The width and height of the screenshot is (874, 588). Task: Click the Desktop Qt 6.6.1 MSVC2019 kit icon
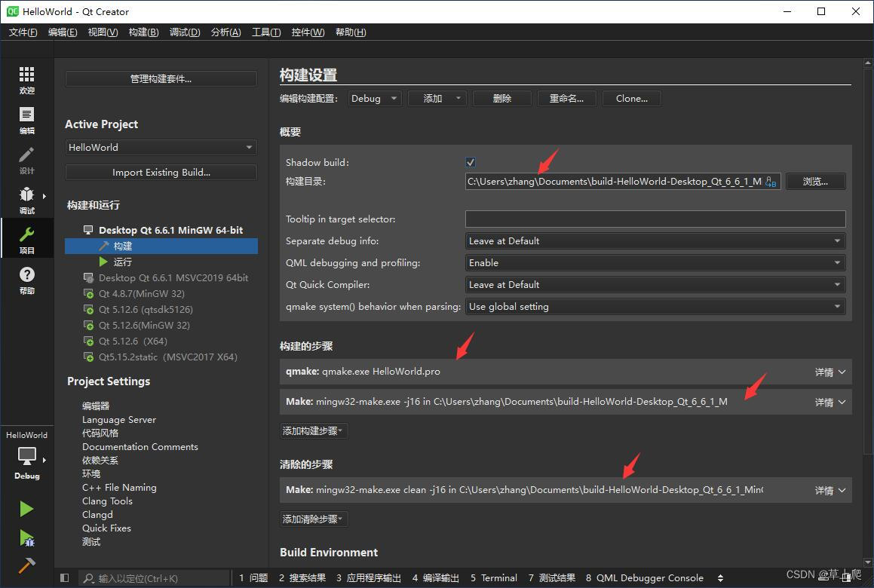coord(88,277)
